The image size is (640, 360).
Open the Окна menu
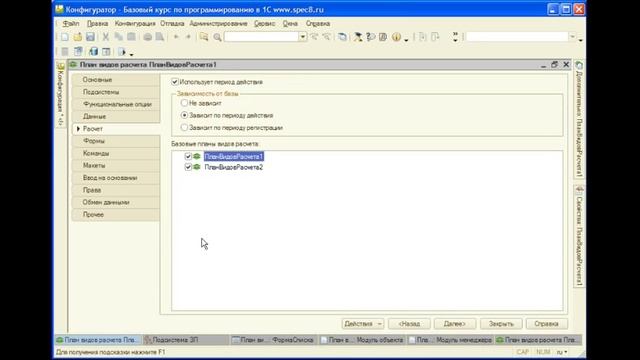click(290, 24)
